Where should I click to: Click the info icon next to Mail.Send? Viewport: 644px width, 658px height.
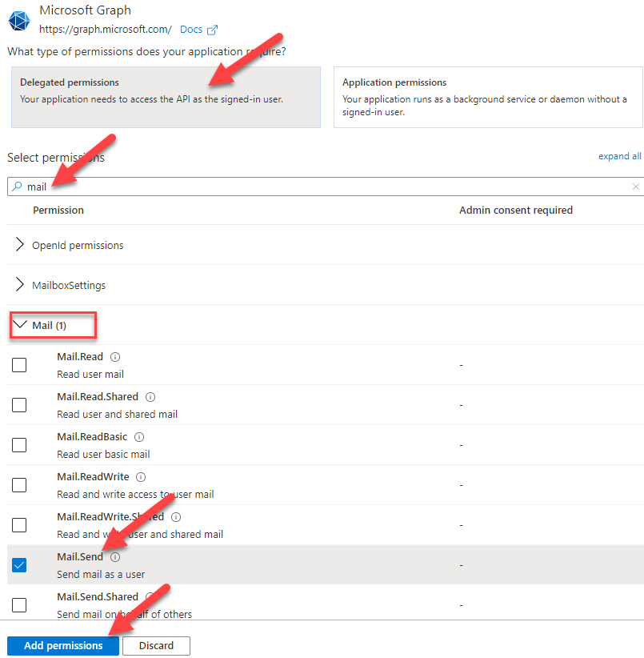point(115,557)
